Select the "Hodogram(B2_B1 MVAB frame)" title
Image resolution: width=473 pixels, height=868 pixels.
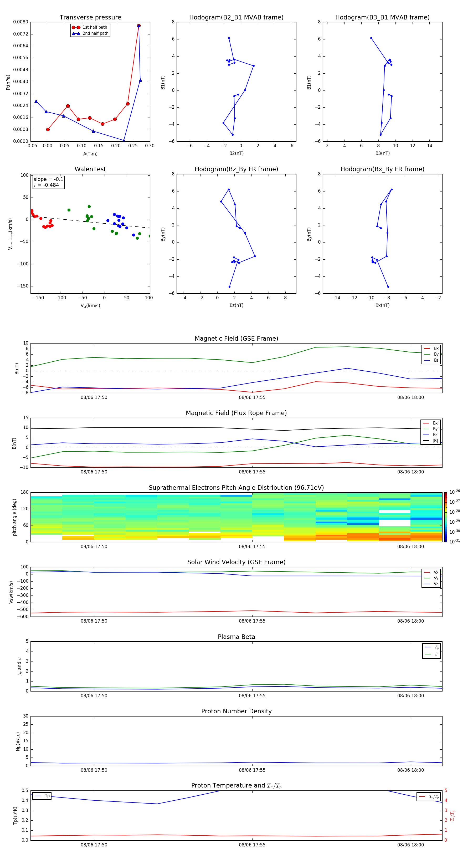tap(236, 18)
